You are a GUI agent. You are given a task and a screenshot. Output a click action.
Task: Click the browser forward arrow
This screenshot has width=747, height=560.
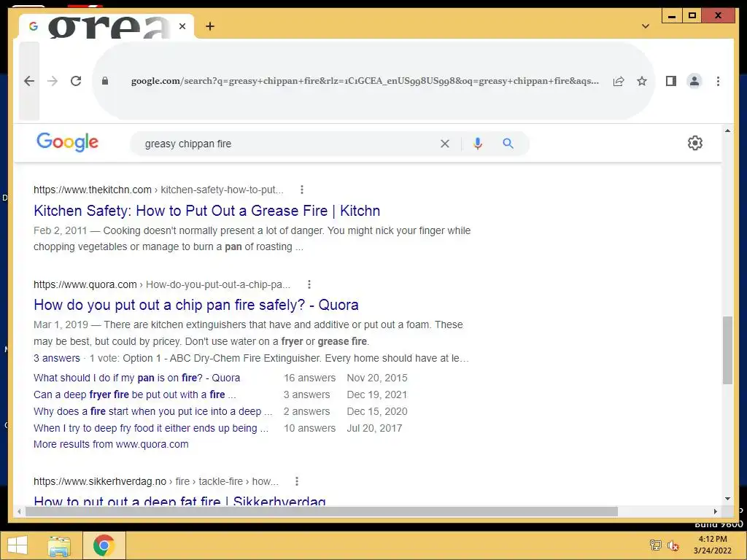[53, 81]
